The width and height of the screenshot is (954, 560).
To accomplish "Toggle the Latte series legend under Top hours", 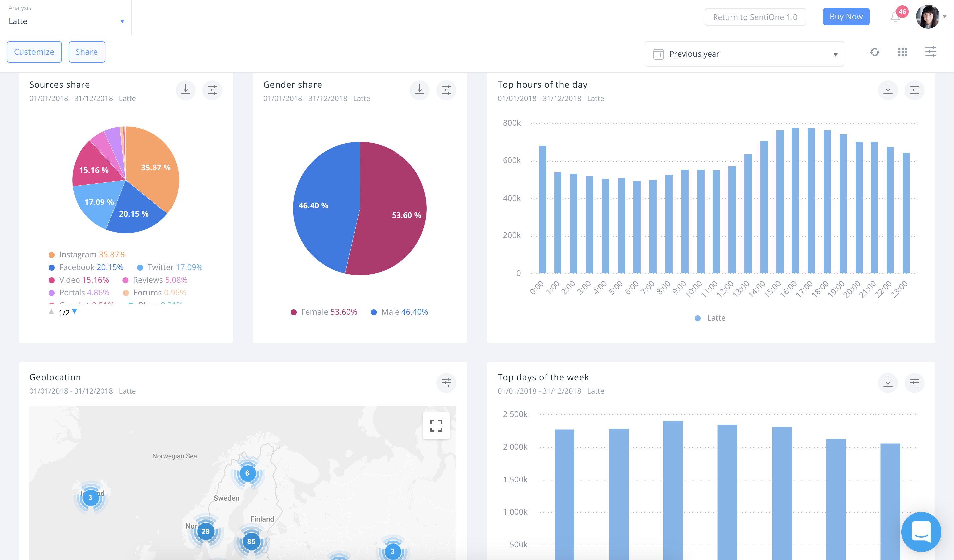I will pos(711,318).
